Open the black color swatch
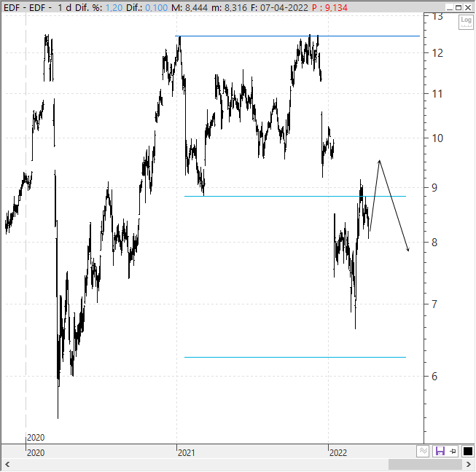The height and width of the screenshot is (472, 476). 468,452
